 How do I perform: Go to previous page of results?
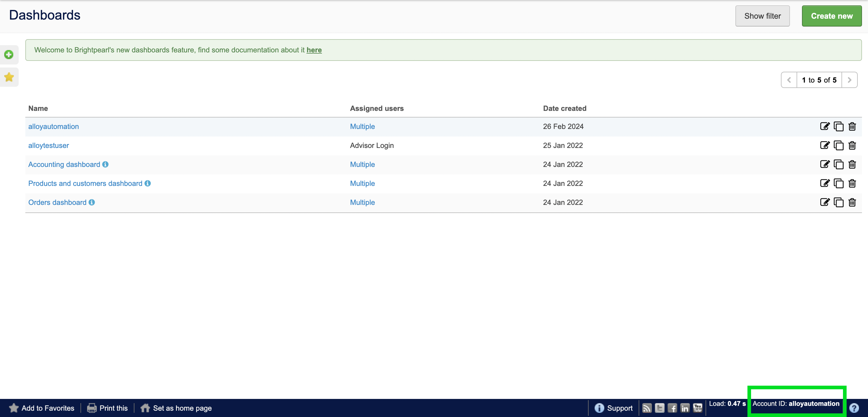[789, 80]
